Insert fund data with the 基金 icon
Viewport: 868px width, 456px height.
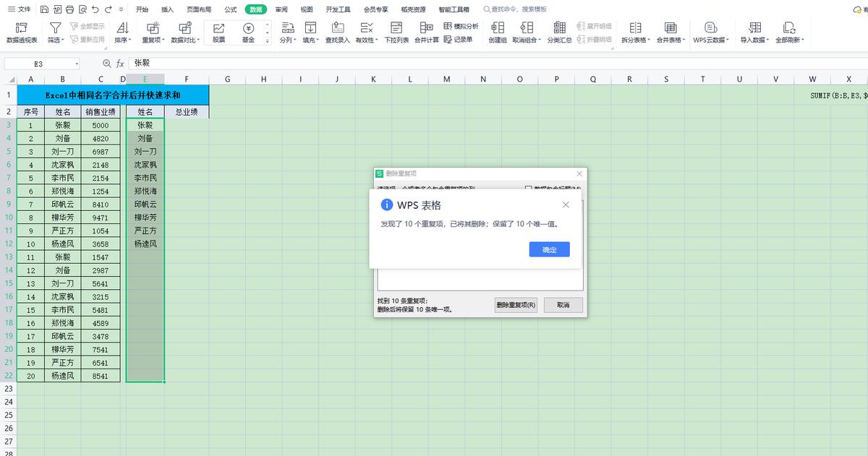248,32
